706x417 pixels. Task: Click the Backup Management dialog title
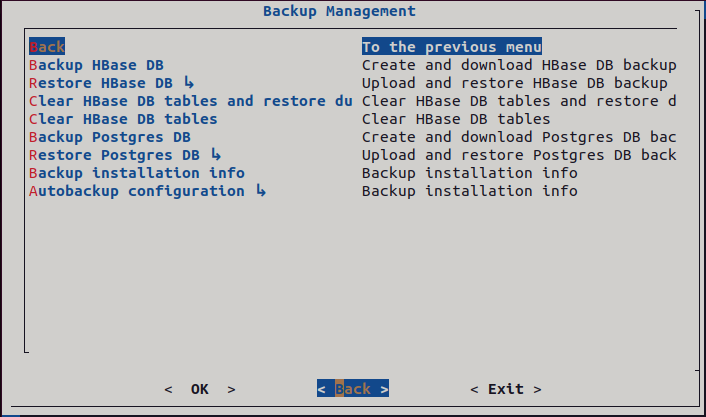pyautogui.click(x=339, y=11)
